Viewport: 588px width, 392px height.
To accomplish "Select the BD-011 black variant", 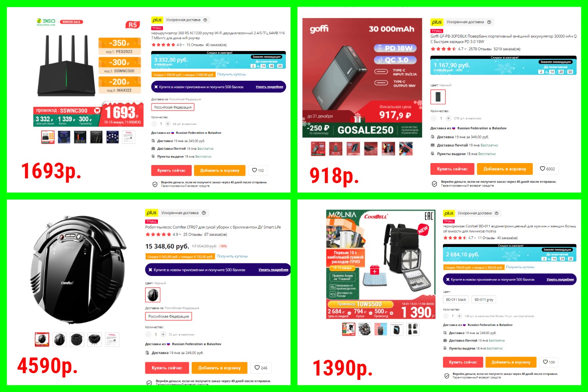I will coord(456,299).
